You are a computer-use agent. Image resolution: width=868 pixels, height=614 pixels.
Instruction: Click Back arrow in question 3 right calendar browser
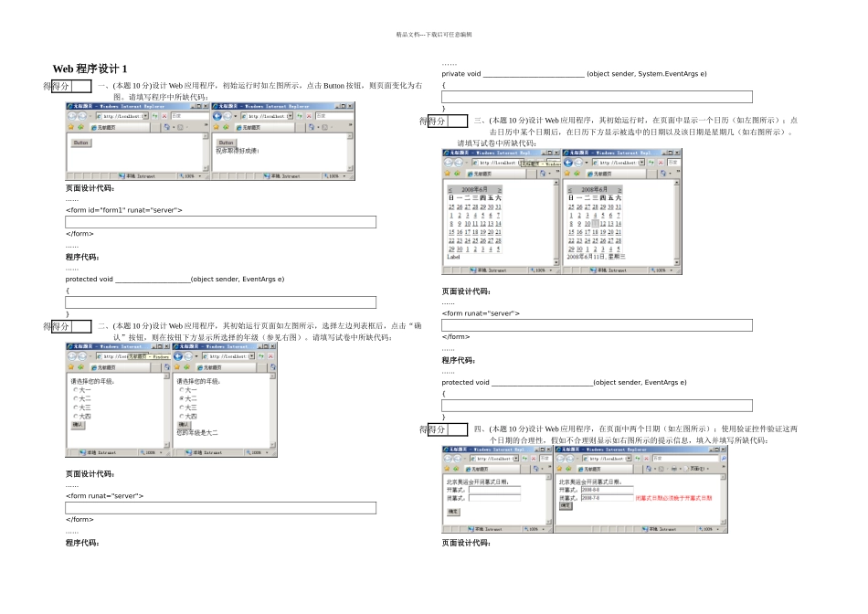click(x=568, y=163)
